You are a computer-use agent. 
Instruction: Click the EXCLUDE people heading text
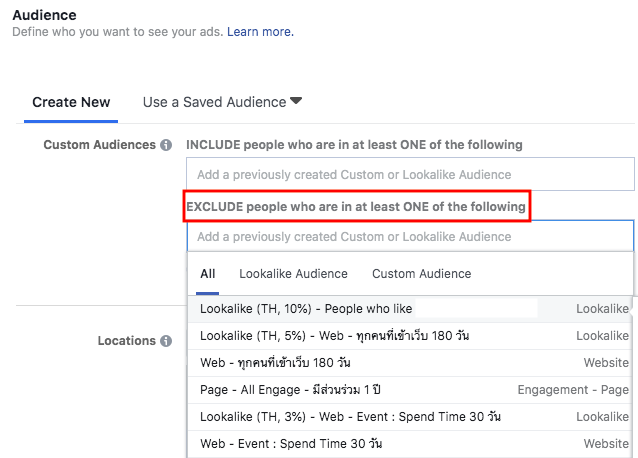[356, 207]
